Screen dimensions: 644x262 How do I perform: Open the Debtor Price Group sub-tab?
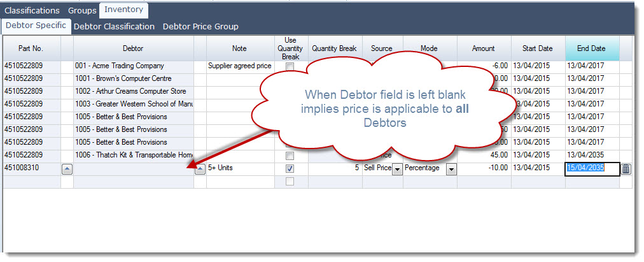click(200, 26)
